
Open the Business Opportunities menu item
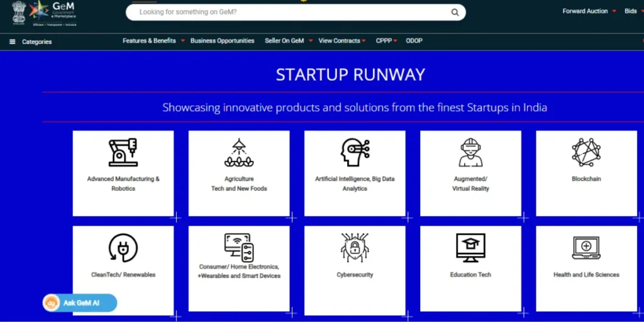222,41
